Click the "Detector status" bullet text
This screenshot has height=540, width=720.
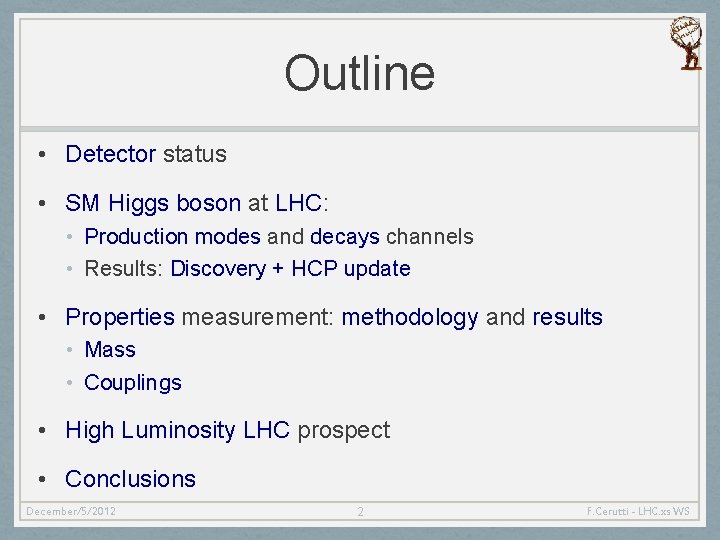tap(145, 154)
